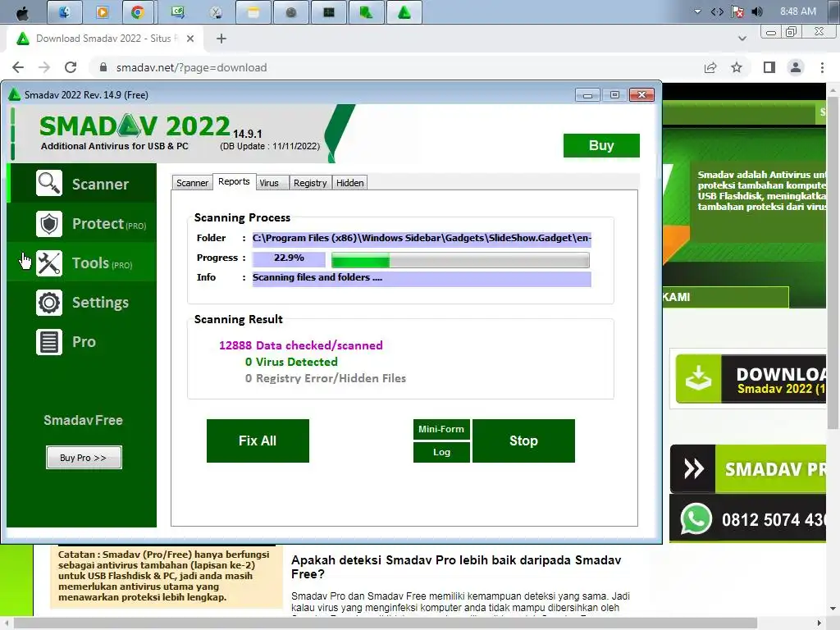
Task: Click the 0 Virus Detected text
Action: (291, 362)
